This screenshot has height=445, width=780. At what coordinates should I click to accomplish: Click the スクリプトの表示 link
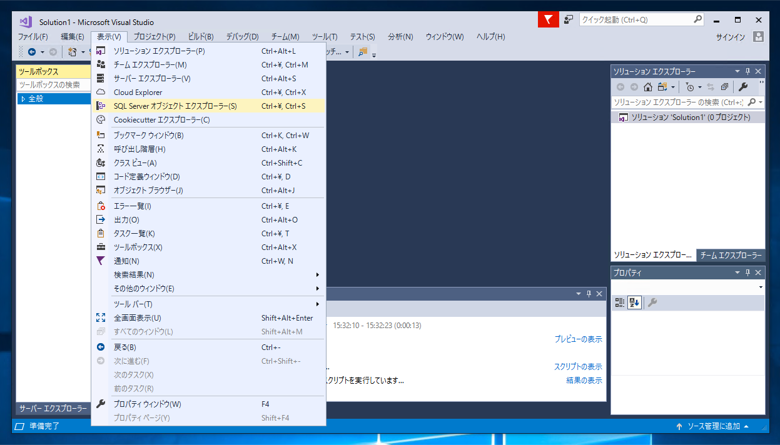tap(578, 366)
